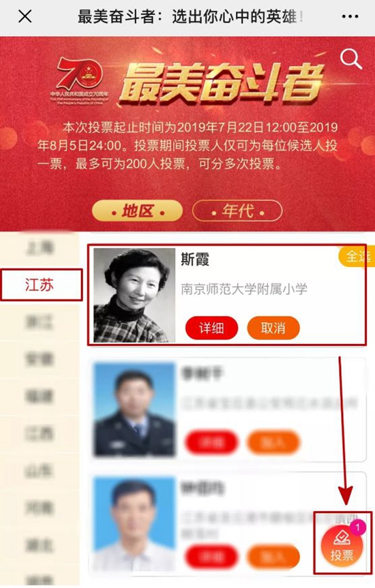Tap the floating 投票 vote button
Viewport: 375px width, 588px height.
(342, 545)
